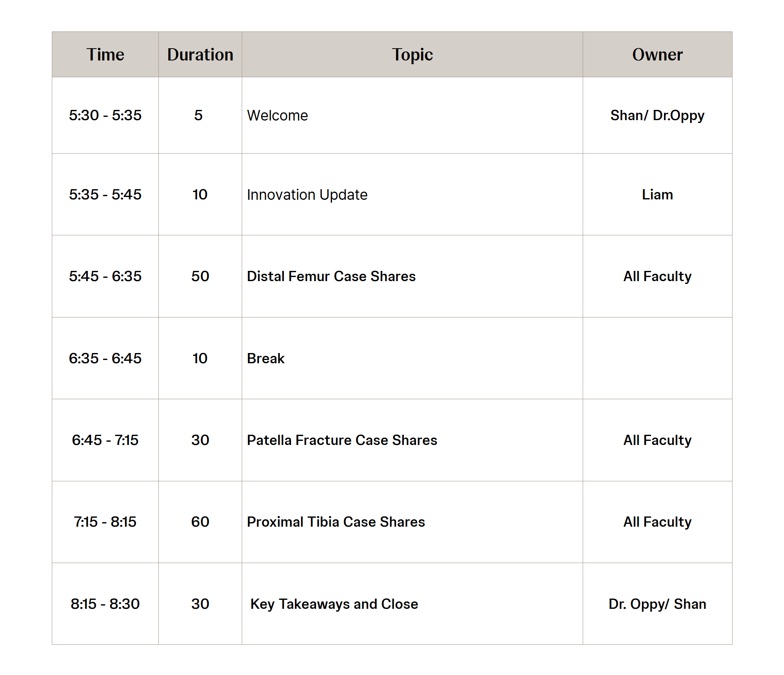
Task: Click the Time column header
Action: coord(105,55)
